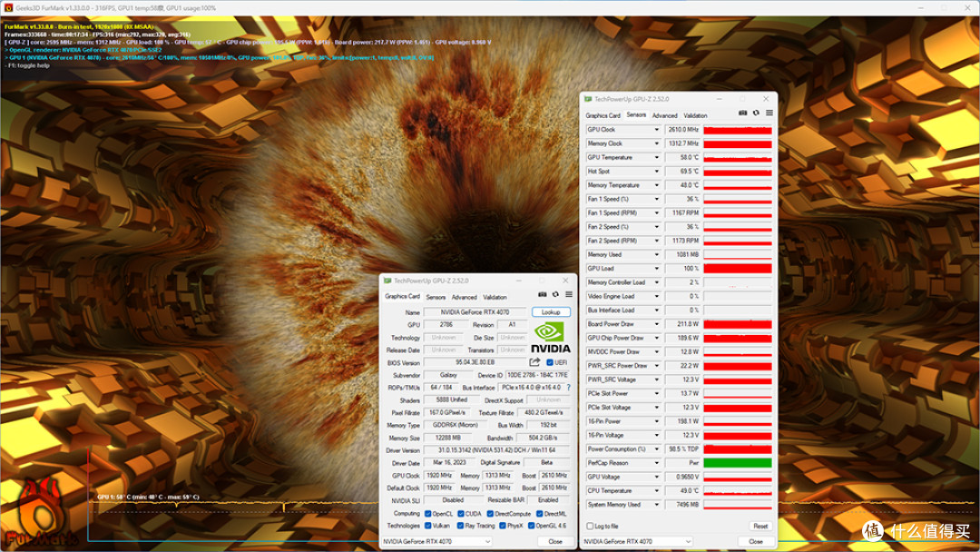Screen dimensions: 980x552
Task: Open the GPU Load sensor dropdown
Action: pos(656,268)
